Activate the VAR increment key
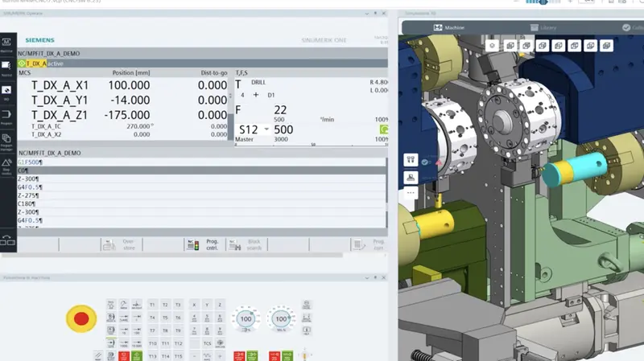The height and width of the screenshot is (361, 644). [124, 318]
